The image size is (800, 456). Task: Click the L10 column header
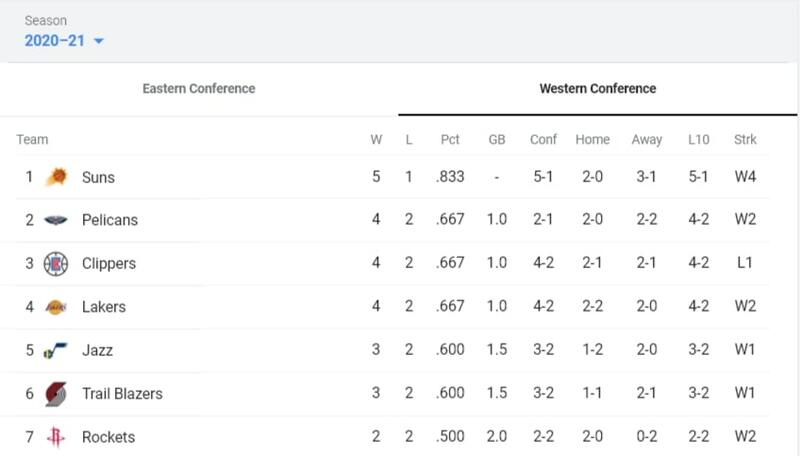pyautogui.click(x=699, y=140)
